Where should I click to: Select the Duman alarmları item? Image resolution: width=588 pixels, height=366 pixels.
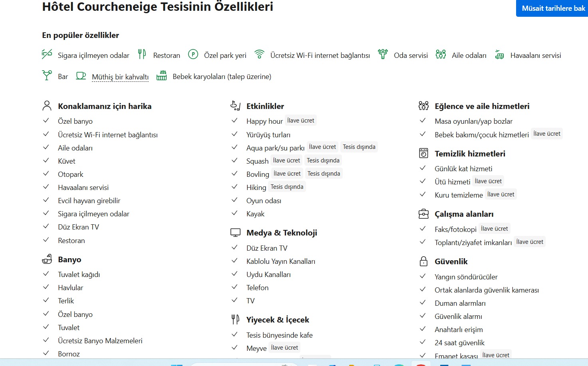click(460, 303)
